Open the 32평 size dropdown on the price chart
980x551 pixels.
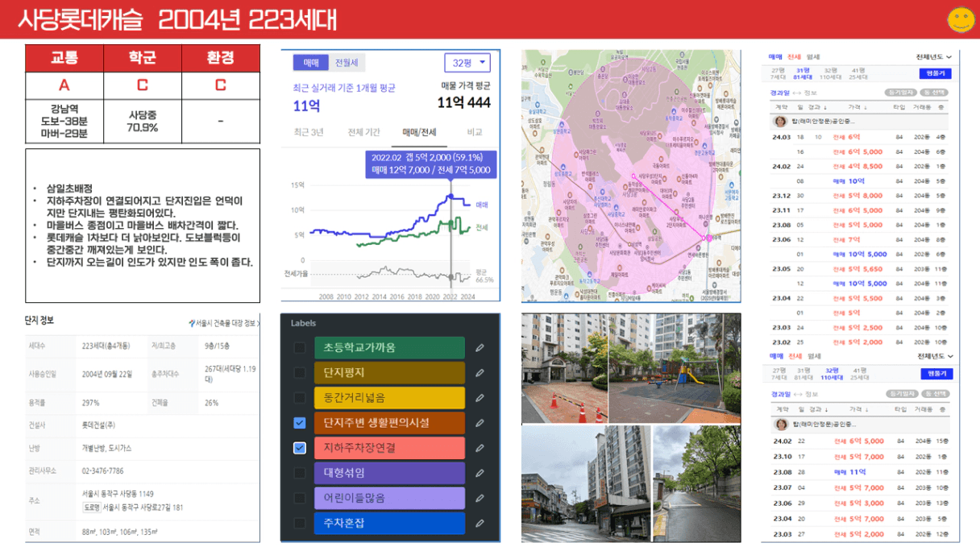(467, 63)
